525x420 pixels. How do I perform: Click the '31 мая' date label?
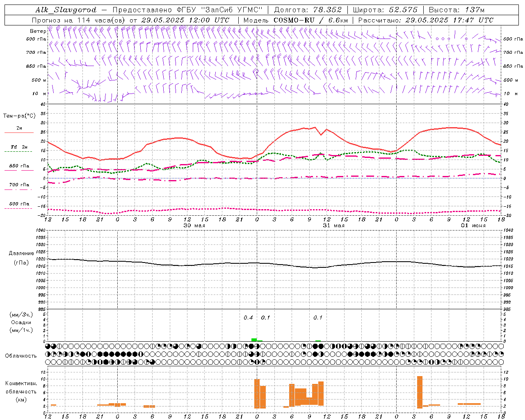(333, 226)
